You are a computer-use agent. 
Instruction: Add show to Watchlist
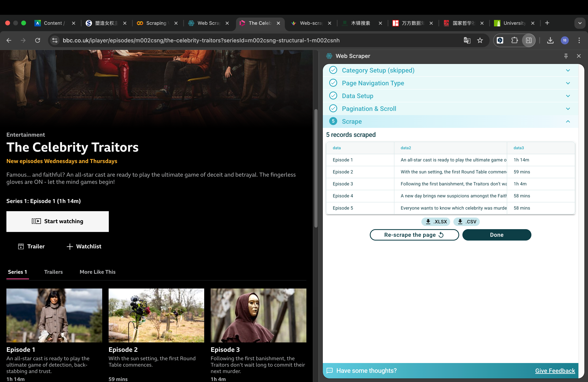(84, 246)
